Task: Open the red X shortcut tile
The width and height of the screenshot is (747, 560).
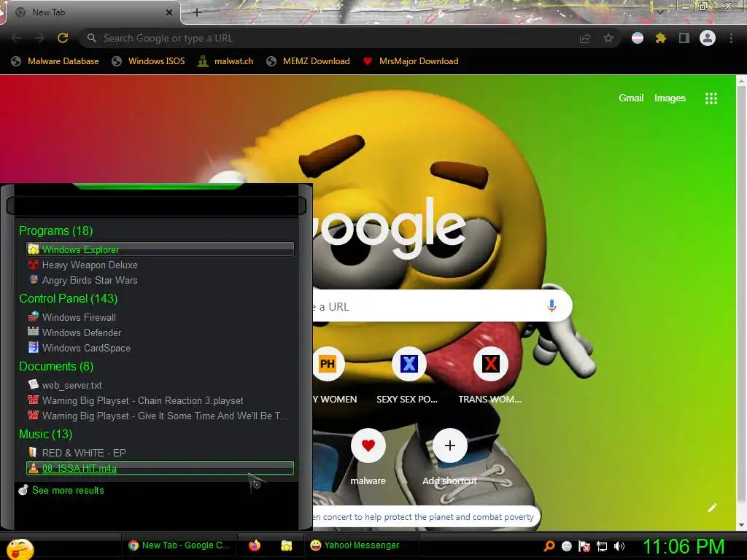Action: [x=490, y=364]
